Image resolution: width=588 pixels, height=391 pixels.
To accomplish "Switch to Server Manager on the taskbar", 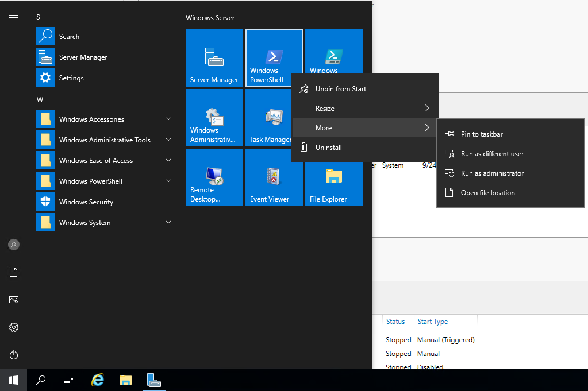I will [153, 380].
